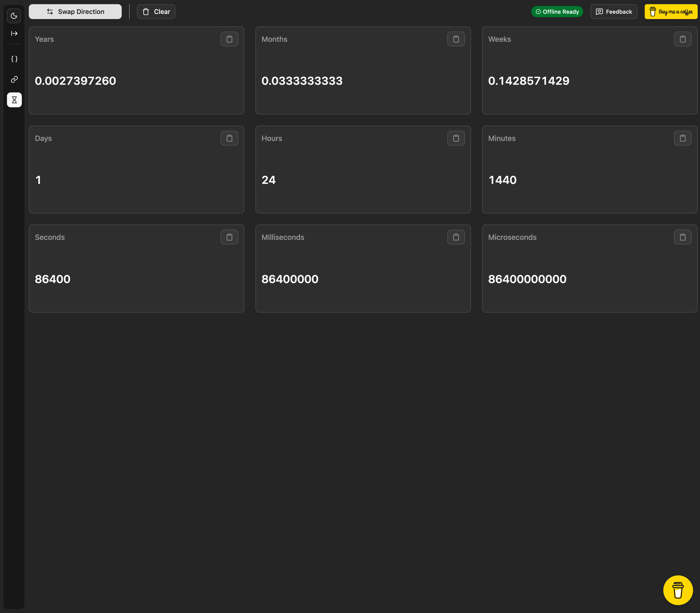Copy the Days conversion value

(229, 138)
